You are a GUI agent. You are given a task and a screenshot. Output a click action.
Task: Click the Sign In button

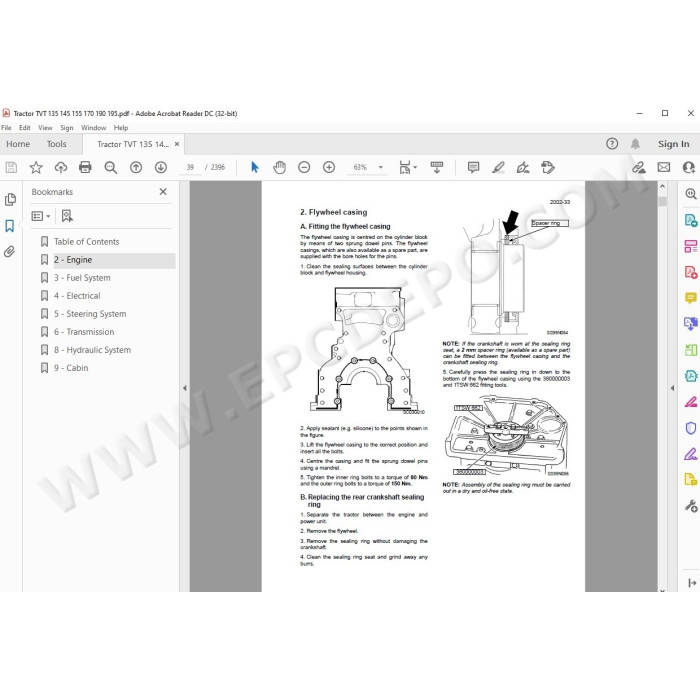coord(673,144)
